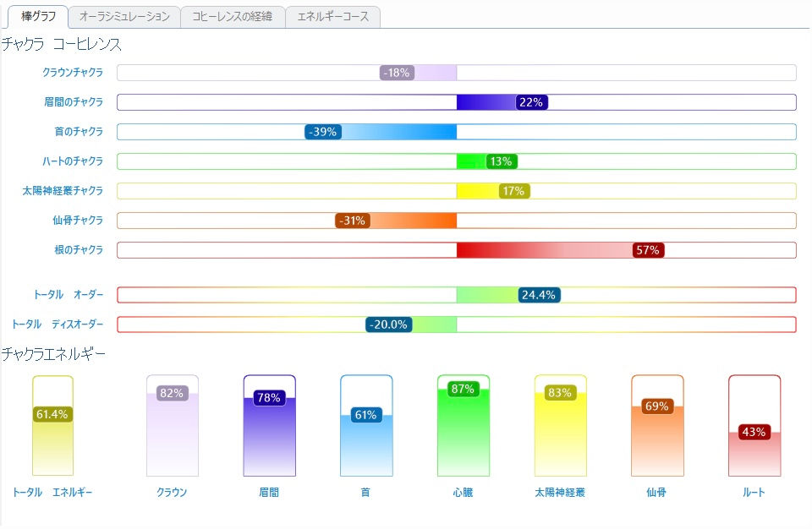Click the 24.4% total order badge
The height and width of the screenshot is (529, 812).
coord(539,295)
